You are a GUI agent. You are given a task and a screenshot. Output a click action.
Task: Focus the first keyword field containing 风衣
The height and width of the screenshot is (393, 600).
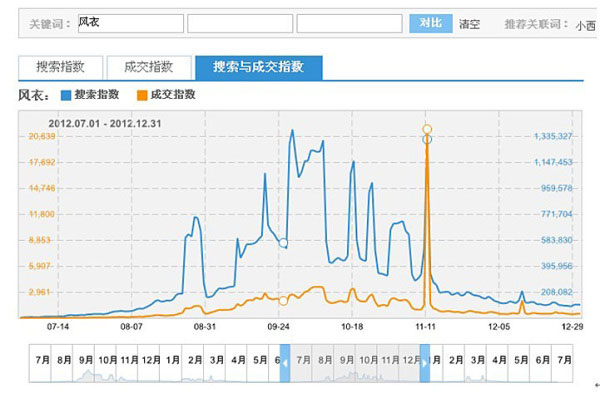click(x=131, y=23)
